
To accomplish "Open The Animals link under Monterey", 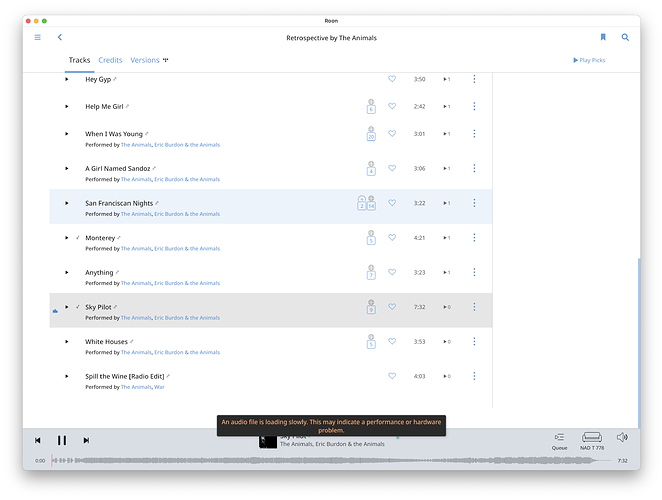I will point(136,248).
